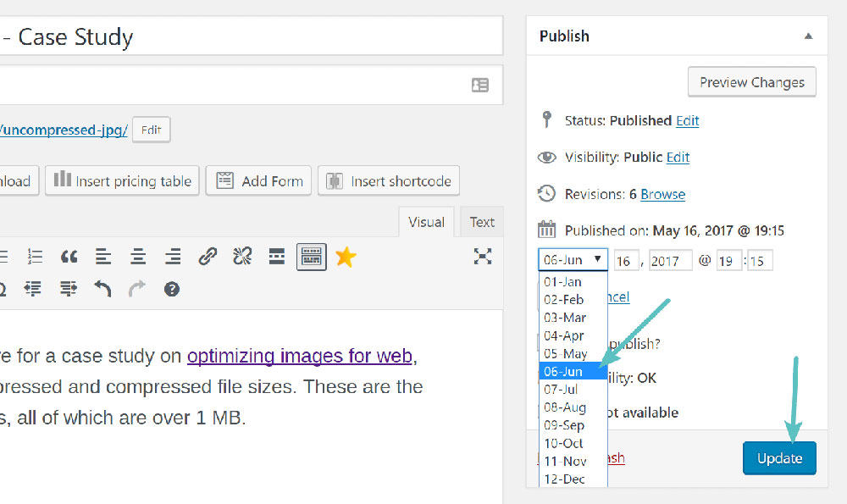Toggle the toolbar kitchen sink button
This screenshot has height=504, width=847.
[311, 257]
